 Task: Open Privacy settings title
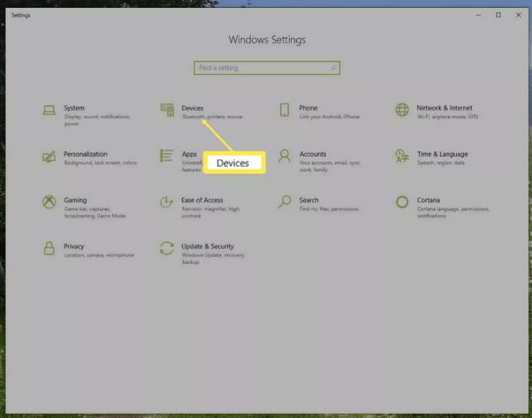[73, 247]
